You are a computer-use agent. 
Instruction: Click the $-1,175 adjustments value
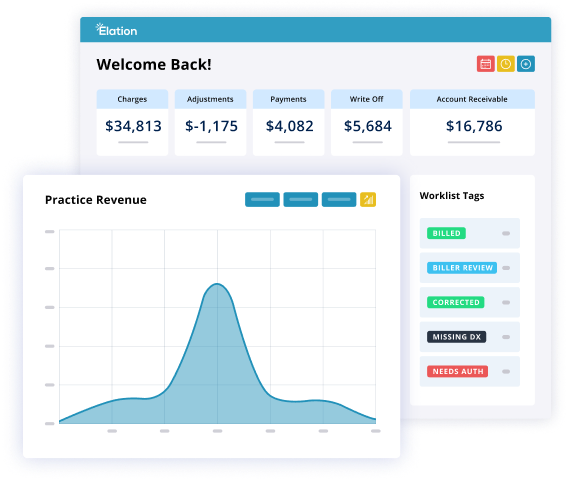coord(211,126)
